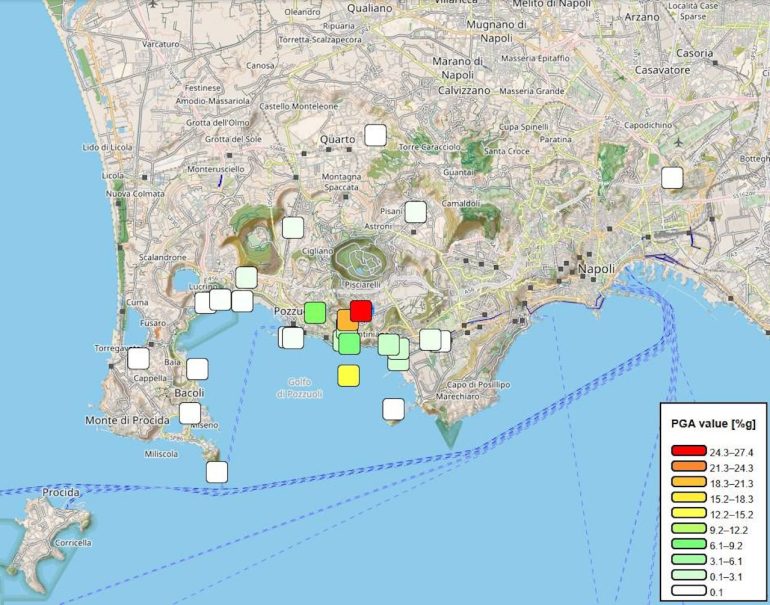
Task: Select the station marker beside Pisani
Action: [415, 211]
